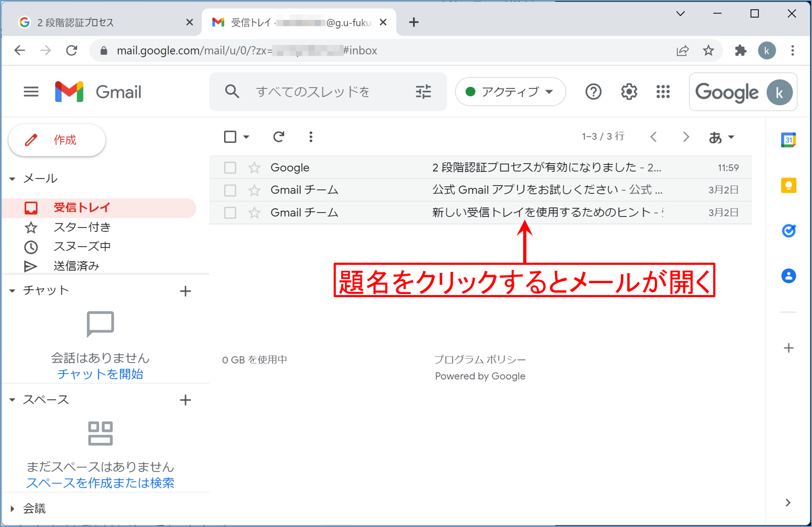812x527 pixels.
Task: Open the 公式 Gmail アプリをお試しください email
Action: (481, 190)
